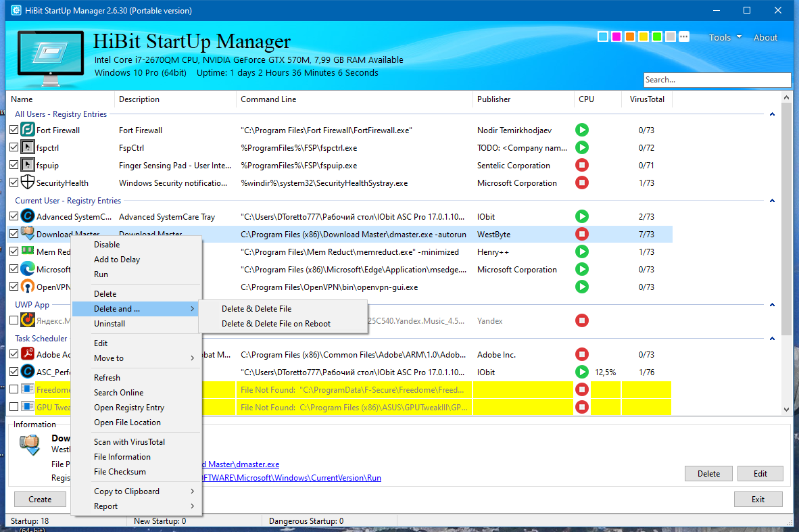Collapse the Task Scheduler group
Viewport: 799px width, 532px height.
point(772,339)
